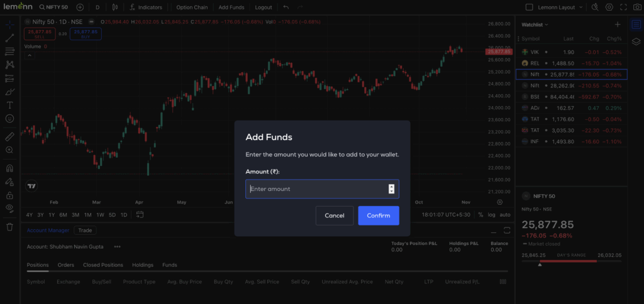Cancel the Add Funds dialog

tap(335, 215)
